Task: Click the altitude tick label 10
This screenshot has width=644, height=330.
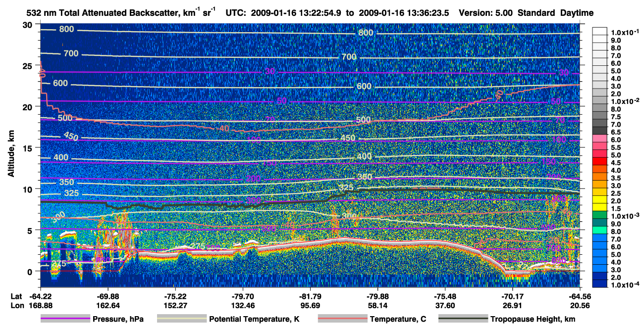Action: pyautogui.click(x=29, y=189)
